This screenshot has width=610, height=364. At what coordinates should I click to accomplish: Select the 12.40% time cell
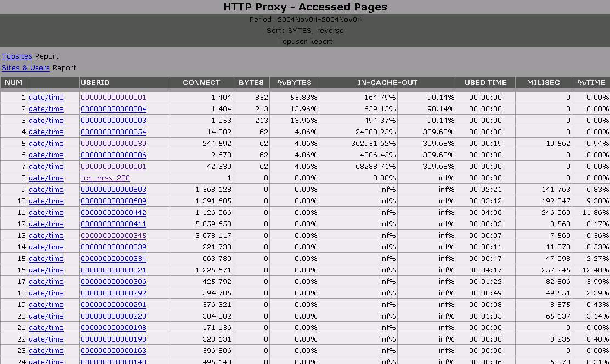[x=591, y=270]
